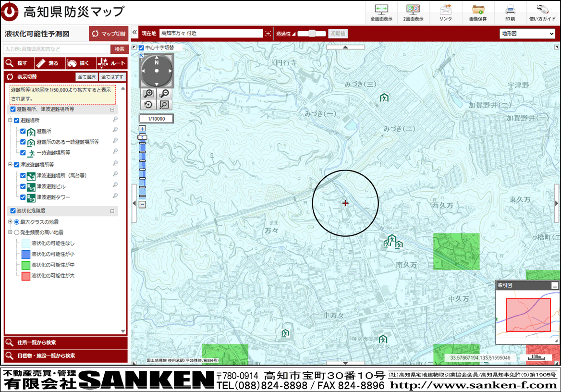The width and height of the screenshot is (561, 392).
Task: Switch to 2画面表示 dual screen mode
Action: click(413, 12)
